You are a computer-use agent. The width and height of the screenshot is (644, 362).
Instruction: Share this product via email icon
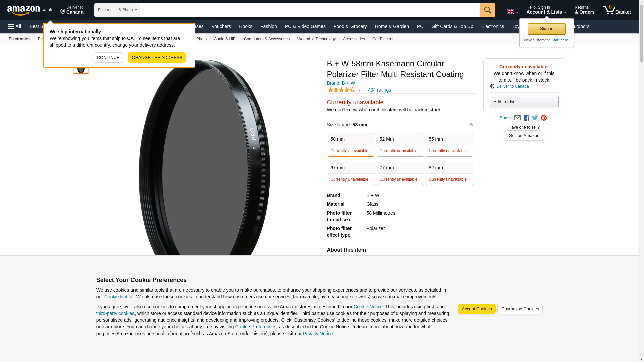(517, 118)
